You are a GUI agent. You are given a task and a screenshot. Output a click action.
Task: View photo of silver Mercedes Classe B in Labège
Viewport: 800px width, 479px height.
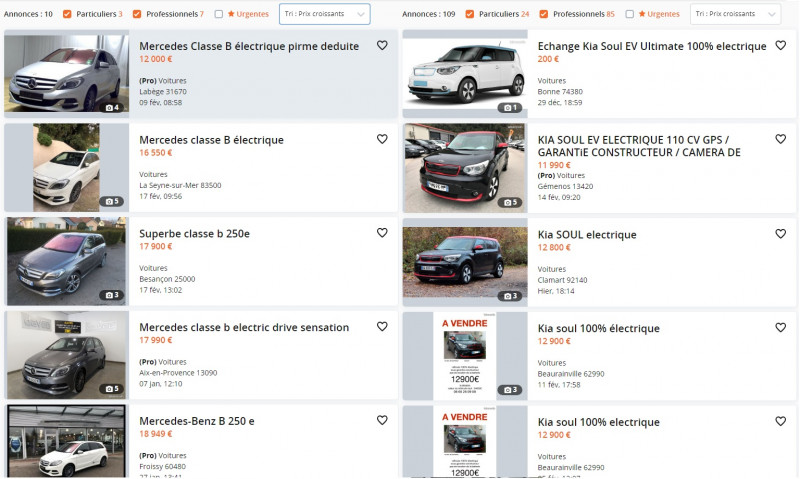click(66, 73)
